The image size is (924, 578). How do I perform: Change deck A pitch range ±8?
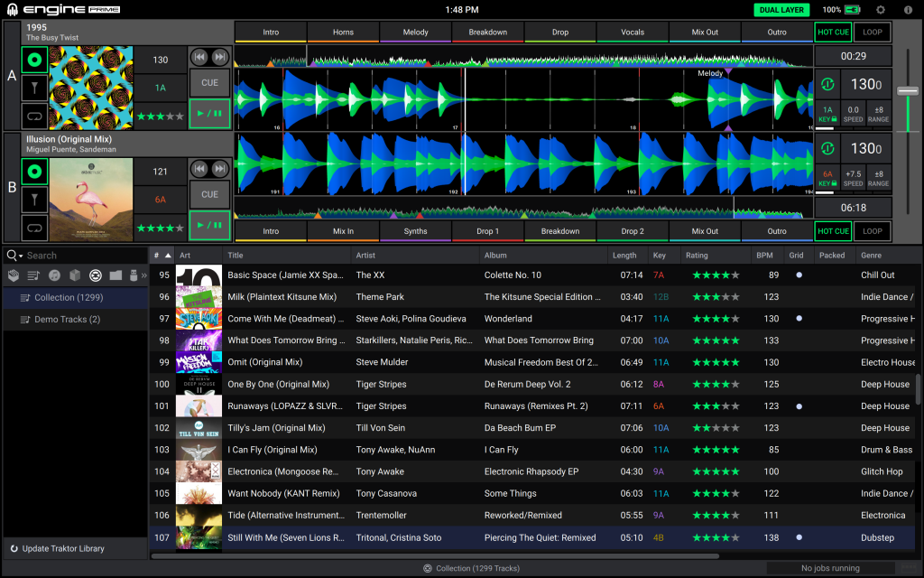pyautogui.click(x=878, y=115)
